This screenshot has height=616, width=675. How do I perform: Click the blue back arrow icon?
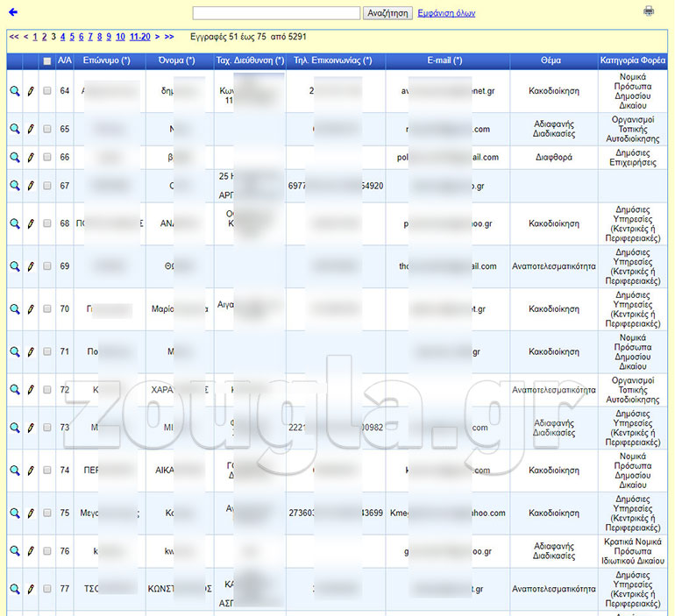[x=12, y=12]
